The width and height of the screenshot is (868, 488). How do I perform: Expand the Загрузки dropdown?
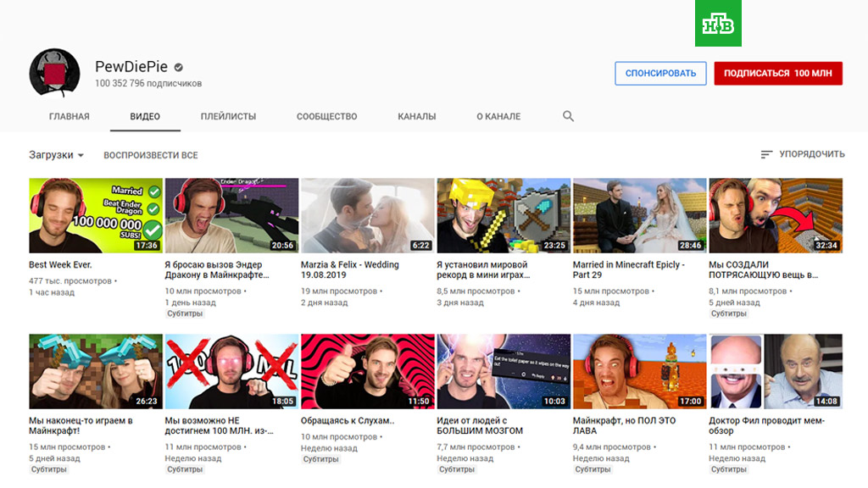click(x=57, y=155)
